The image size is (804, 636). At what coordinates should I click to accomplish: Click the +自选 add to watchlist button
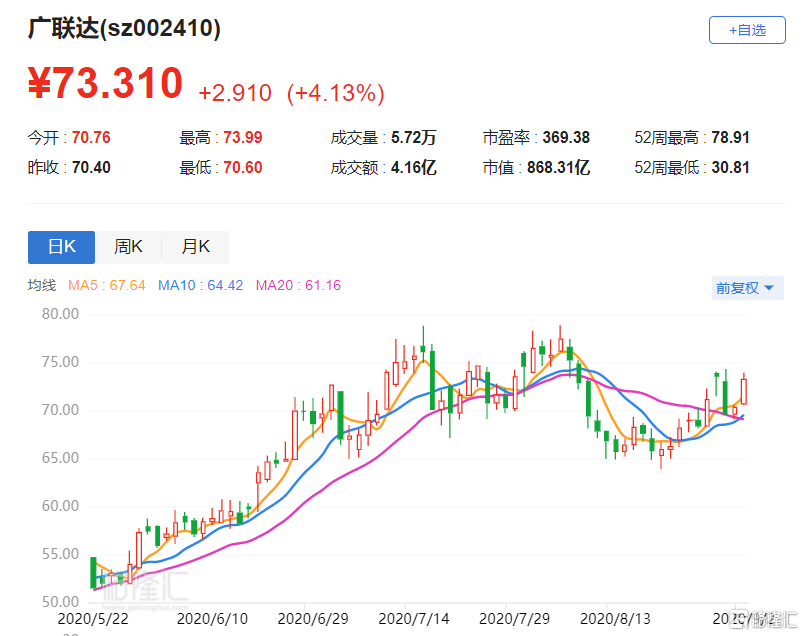(x=747, y=30)
